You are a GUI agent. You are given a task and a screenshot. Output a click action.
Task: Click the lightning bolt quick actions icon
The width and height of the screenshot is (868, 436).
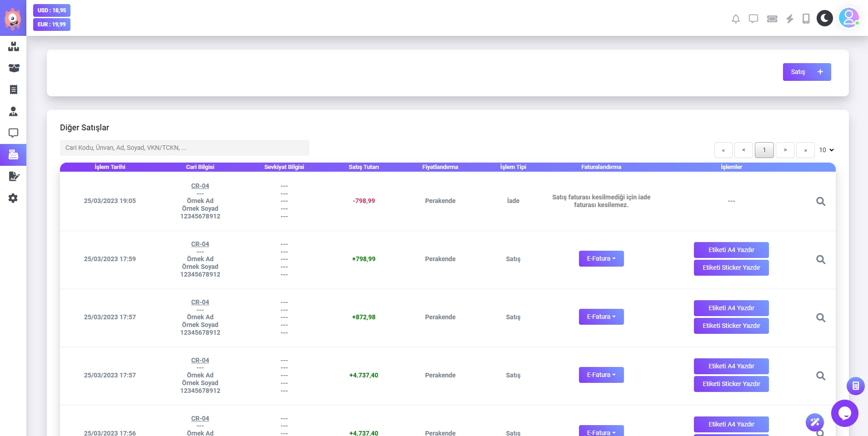pyautogui.click(x=790, y=19)
